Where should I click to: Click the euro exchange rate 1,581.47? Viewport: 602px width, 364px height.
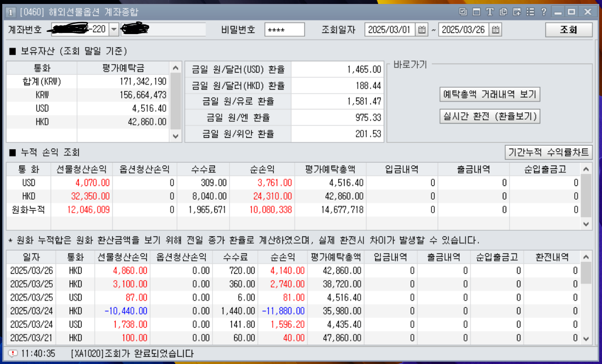click(x=364, y=101)
